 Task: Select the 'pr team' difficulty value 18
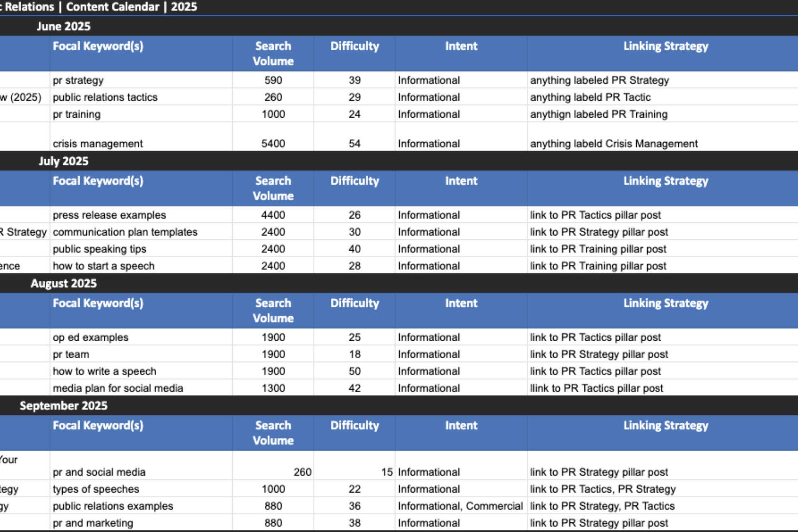point(354,354)
